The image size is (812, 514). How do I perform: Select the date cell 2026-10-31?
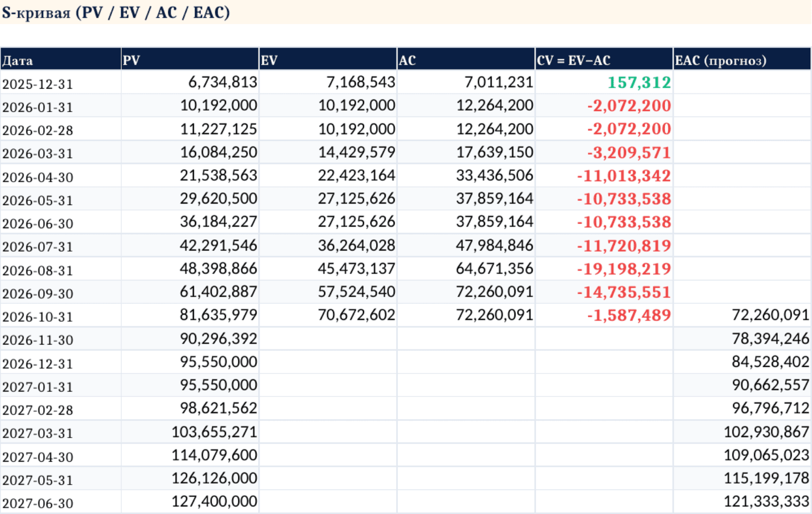[x=37, y=317]
